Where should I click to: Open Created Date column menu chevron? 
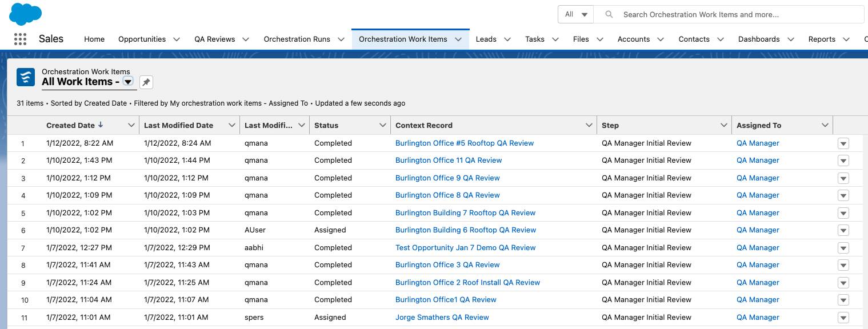(x=131, y=125)
